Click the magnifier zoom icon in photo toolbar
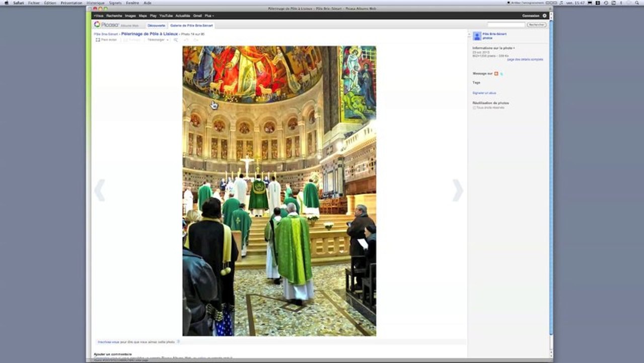 tap(176, 40)
